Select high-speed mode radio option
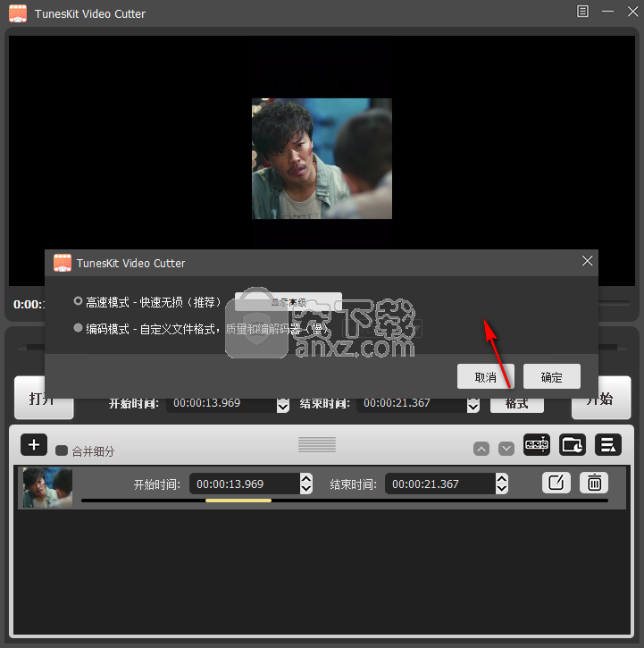 click(x=78, y=301)
